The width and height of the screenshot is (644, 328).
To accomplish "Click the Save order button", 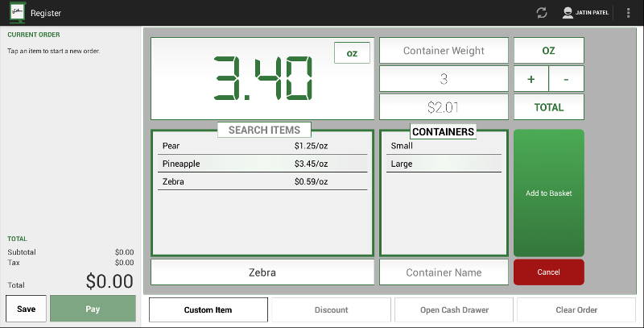I will coord(27,309).
